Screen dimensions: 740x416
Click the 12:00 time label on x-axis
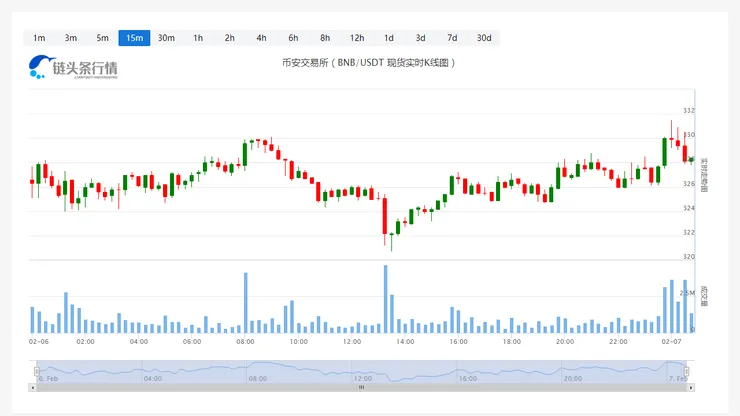(x=352, y=341)
